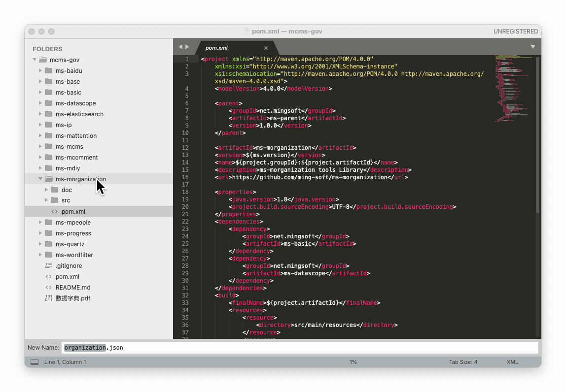Click the README.md file icon in sidebar
The height and width of the screenshot is (392, 566).
pyautogui.click(x=48, y=288)
